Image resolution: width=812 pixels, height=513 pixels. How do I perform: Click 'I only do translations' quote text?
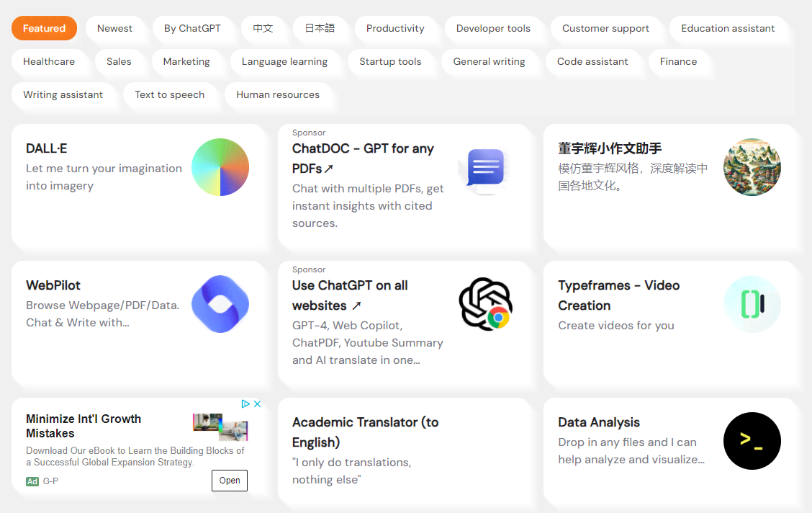click(x=351, y=470)
